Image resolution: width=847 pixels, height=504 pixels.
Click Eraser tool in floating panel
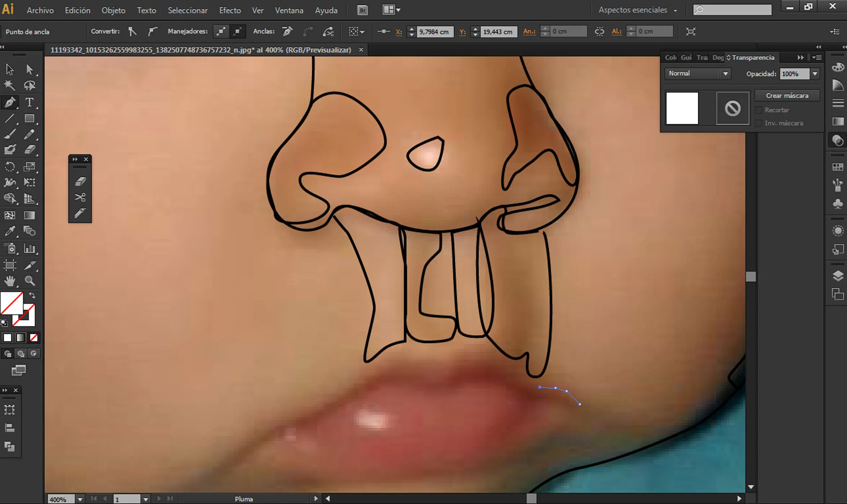80,181
